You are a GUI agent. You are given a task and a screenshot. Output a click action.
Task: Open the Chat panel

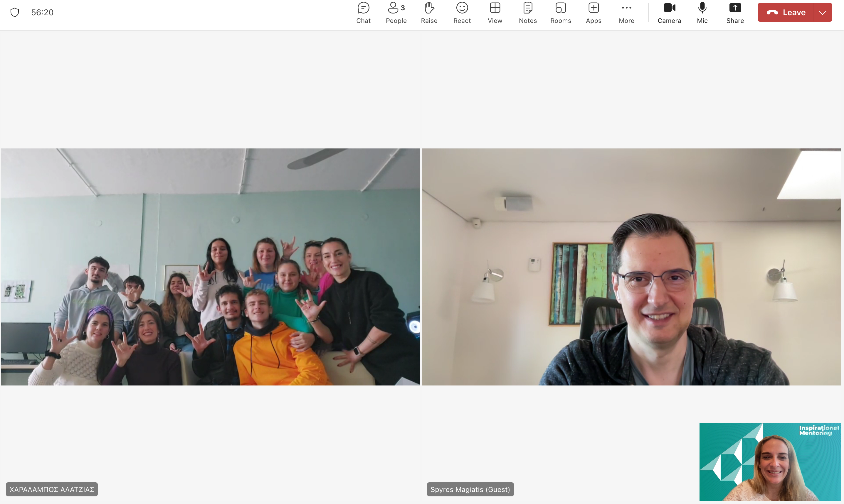(363, 13)
